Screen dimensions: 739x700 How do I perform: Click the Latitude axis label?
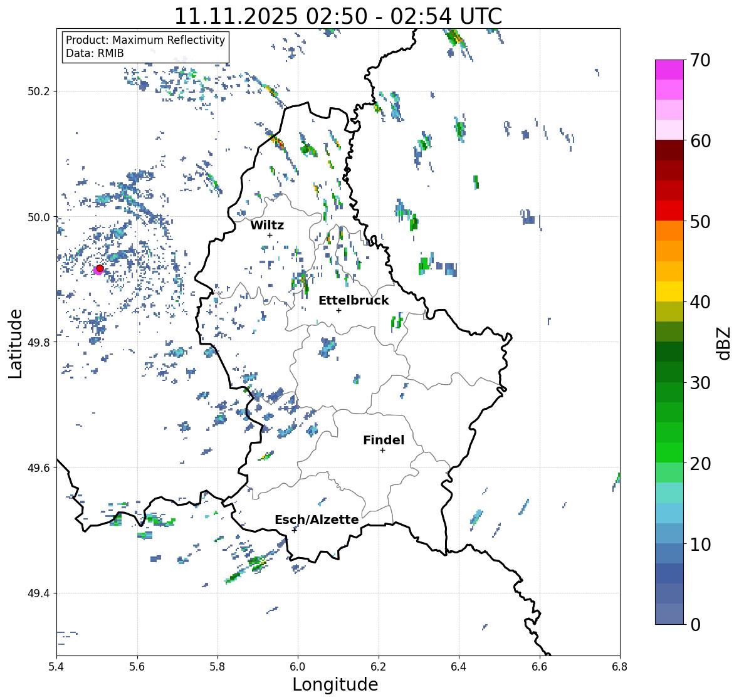[x=15, y=344]
